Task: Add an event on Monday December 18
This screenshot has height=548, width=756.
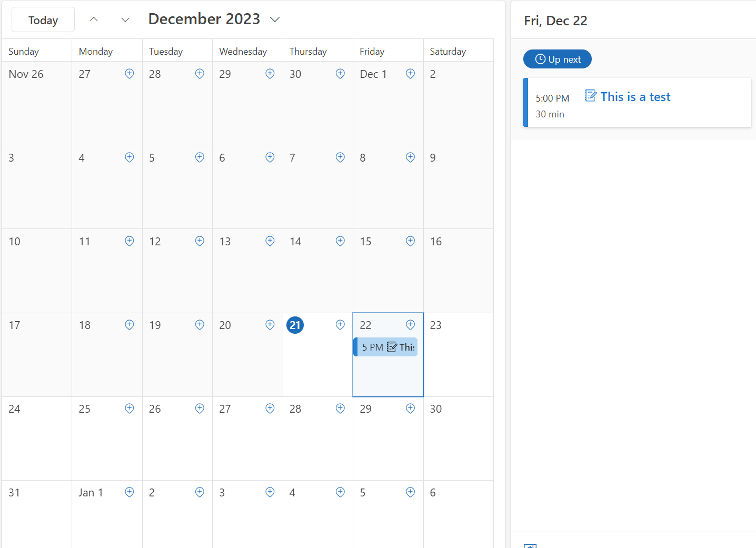Action: coord(130,325)
